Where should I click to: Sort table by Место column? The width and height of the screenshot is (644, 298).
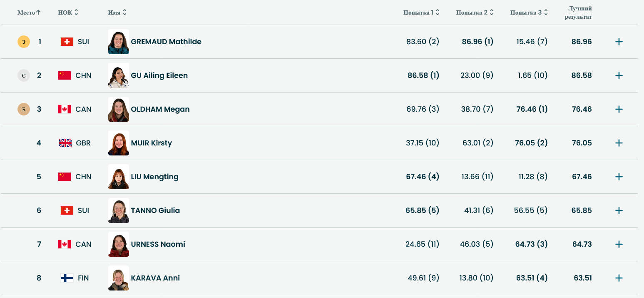coord(29,13)
